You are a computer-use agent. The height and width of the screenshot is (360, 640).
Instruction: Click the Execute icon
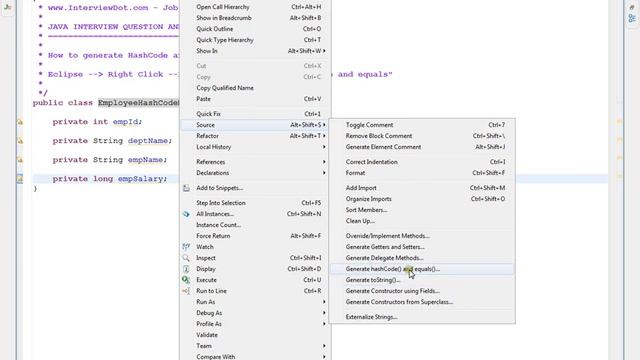pos(186,280)
